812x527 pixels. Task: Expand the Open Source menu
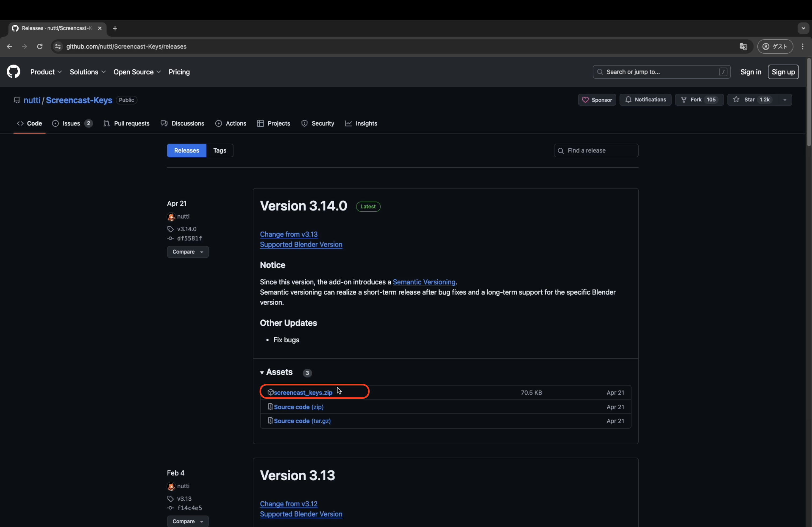(x=137, y=72)
